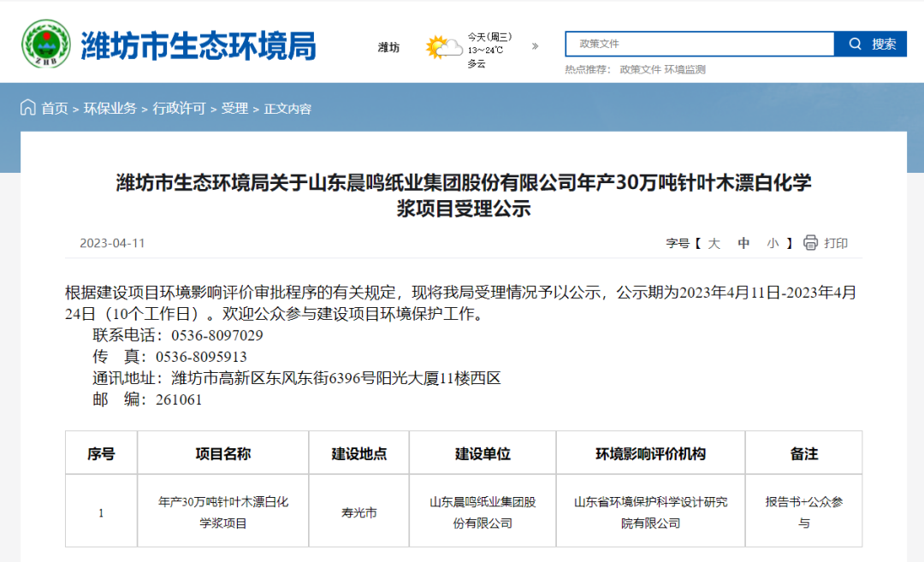
Task: Open 行政许可 in the breadcrumb
Action: tap(179, 109)
